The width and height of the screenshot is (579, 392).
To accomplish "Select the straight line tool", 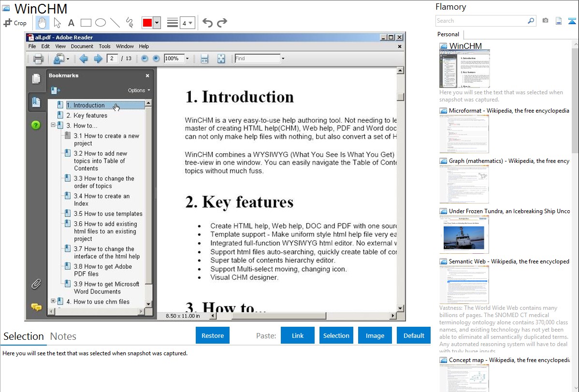I will pos(115,22).
